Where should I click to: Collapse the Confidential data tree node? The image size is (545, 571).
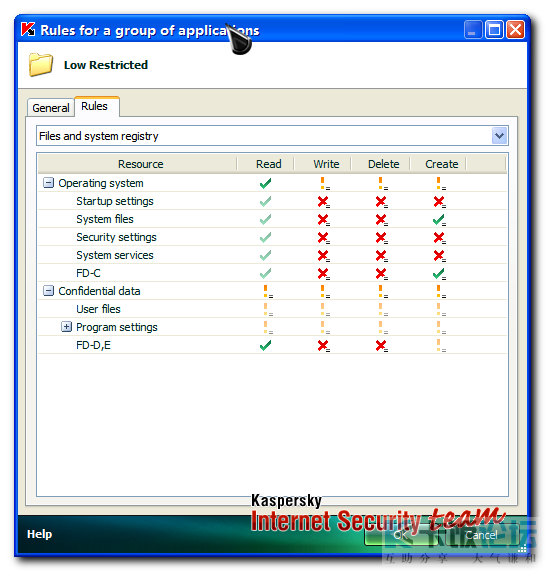coord(48,291)
